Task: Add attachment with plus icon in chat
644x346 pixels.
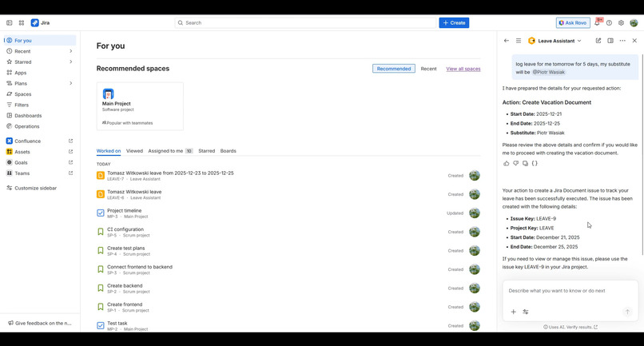Action: tap(514, 312)
